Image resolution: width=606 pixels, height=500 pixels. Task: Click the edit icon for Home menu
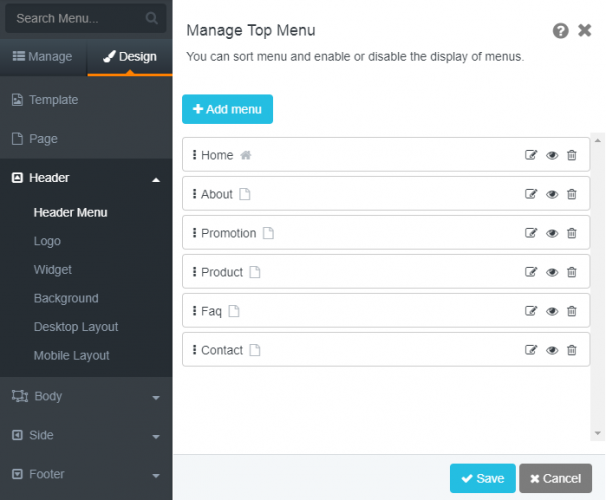[531, 155]
